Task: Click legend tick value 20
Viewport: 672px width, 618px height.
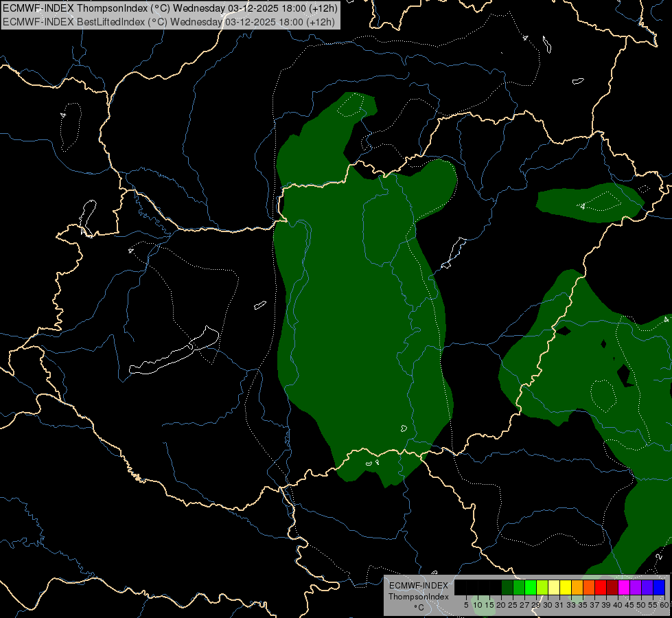Action: pos(501,605)
